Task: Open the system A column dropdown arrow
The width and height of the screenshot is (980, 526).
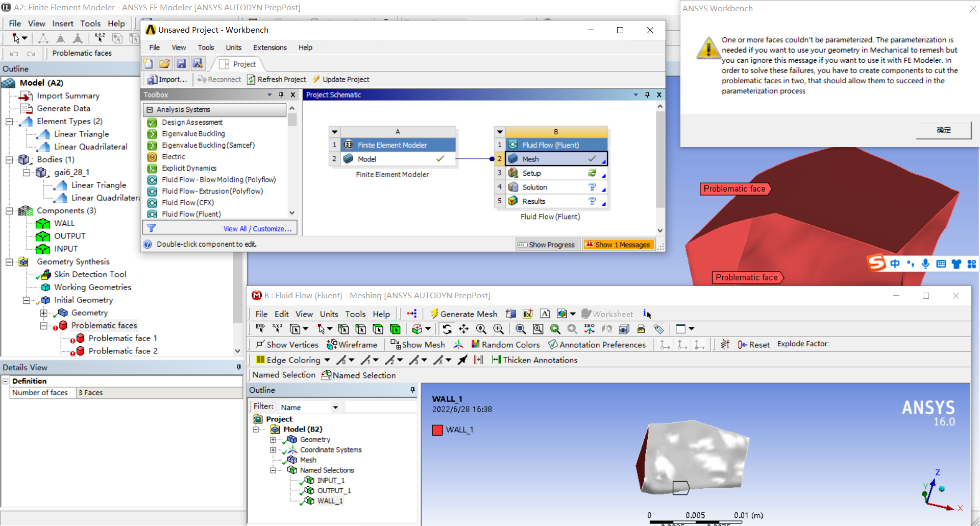Action: [334, 132]
